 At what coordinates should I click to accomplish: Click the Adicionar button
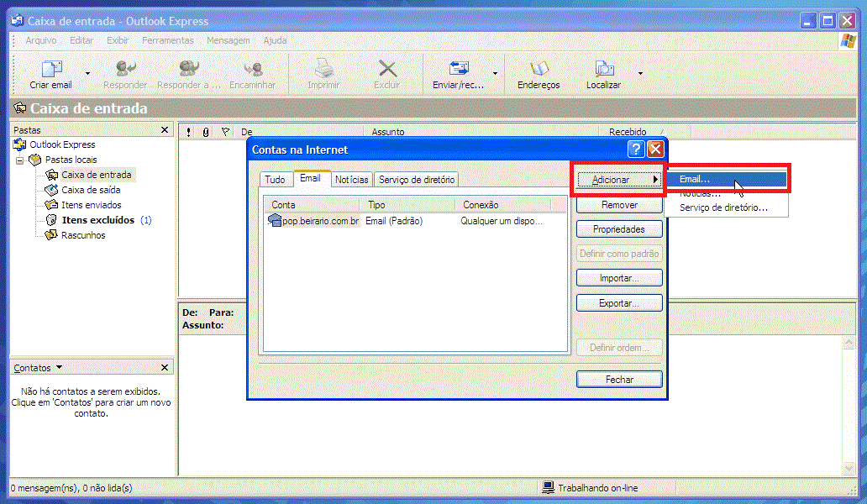click(x=619, y=180)
